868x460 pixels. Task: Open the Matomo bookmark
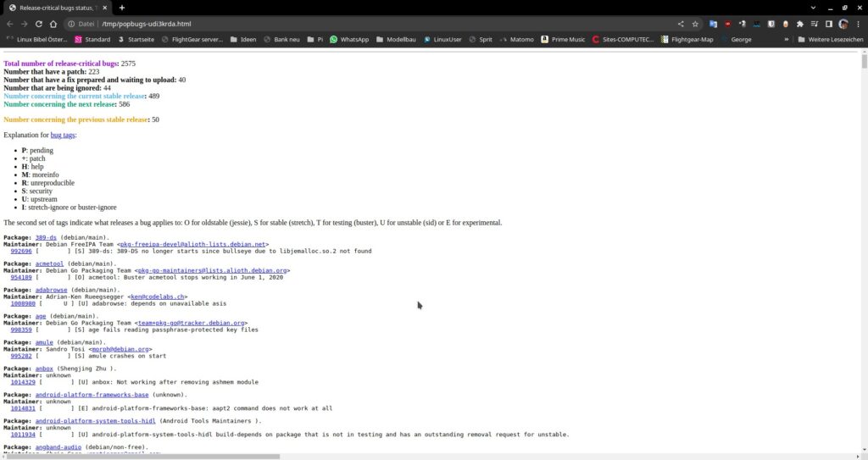pyautogui.click(x=516, y=39)
